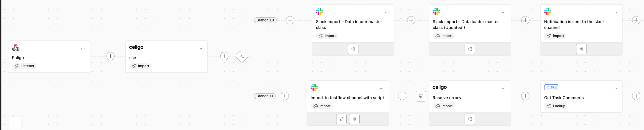Open the filter icon before Resolve errors
The width and height of the screenshot is (644, 130).
[x=421, y=96]
